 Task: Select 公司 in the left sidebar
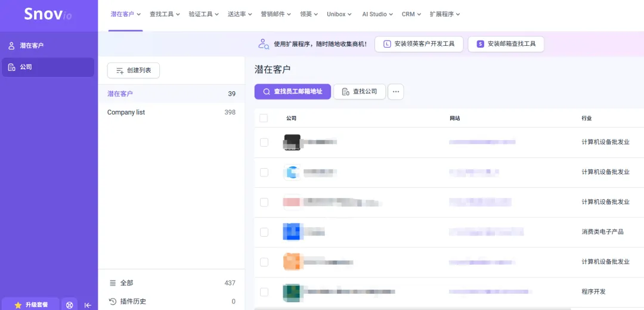pos(48,67)
